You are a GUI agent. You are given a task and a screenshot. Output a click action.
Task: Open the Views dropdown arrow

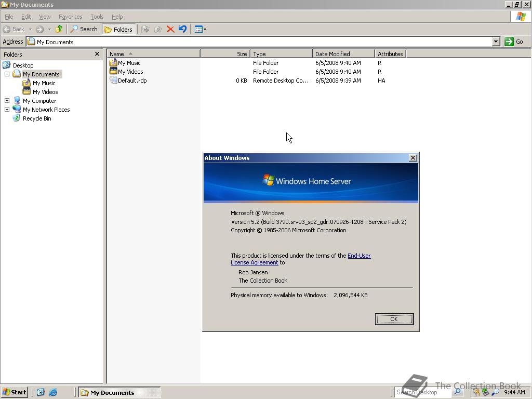205,29
